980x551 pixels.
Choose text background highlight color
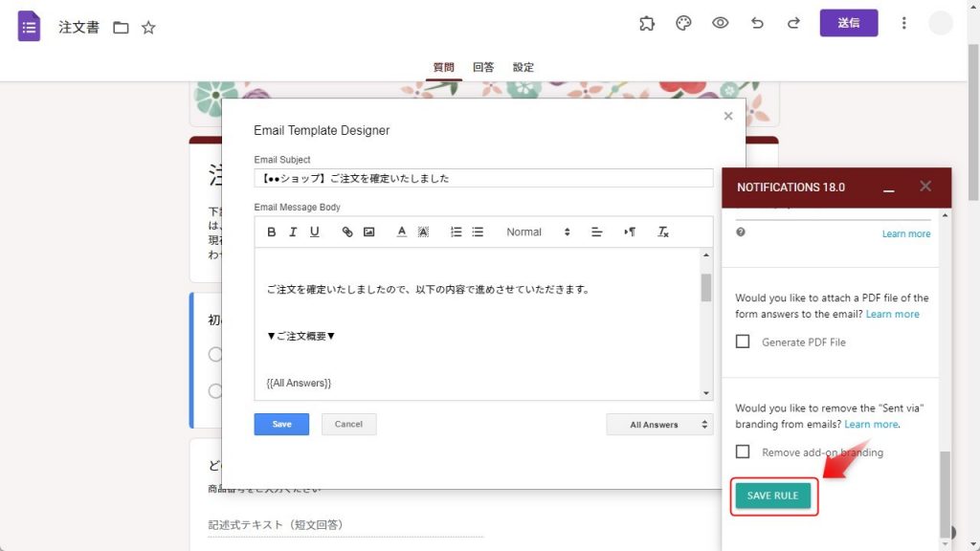tap(423, 231)
